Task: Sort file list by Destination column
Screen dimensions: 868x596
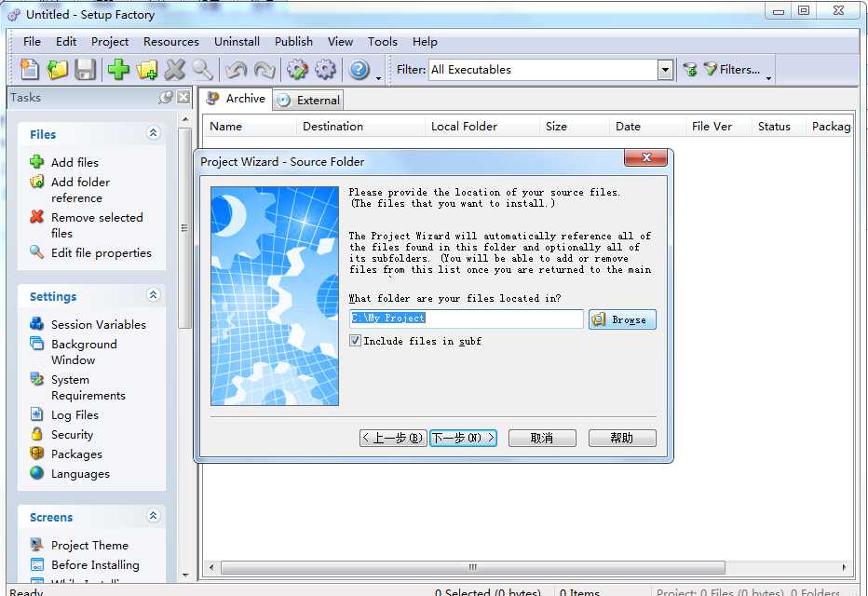Action: 359,126
